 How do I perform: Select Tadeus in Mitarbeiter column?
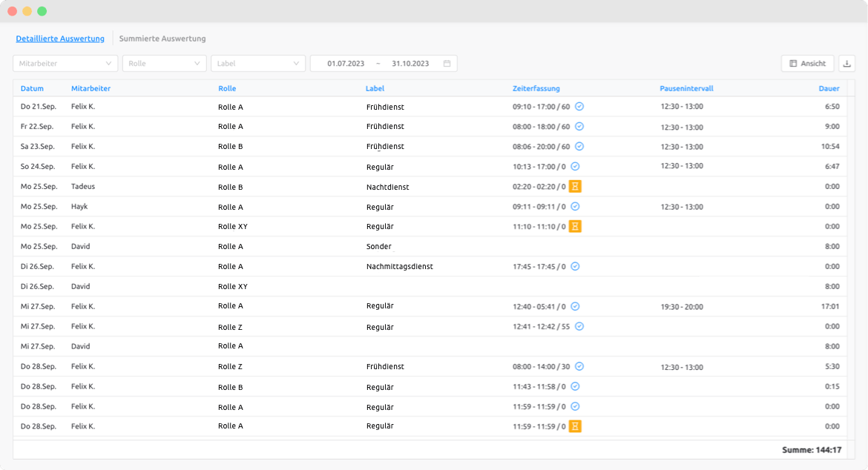(x=83, y=186)
